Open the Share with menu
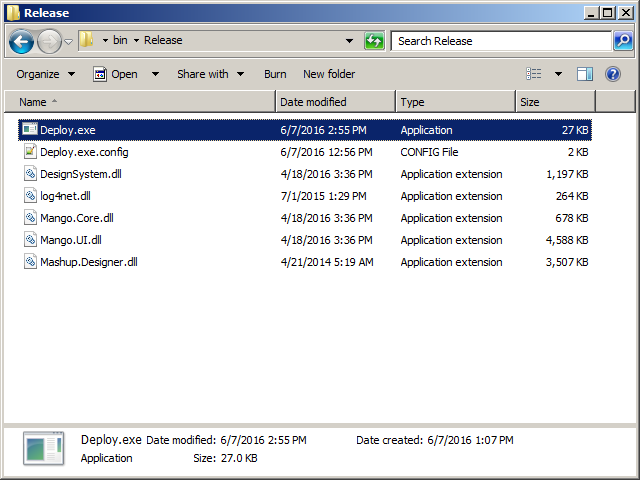This screenshot has width=640, height=480. [210, 74]
